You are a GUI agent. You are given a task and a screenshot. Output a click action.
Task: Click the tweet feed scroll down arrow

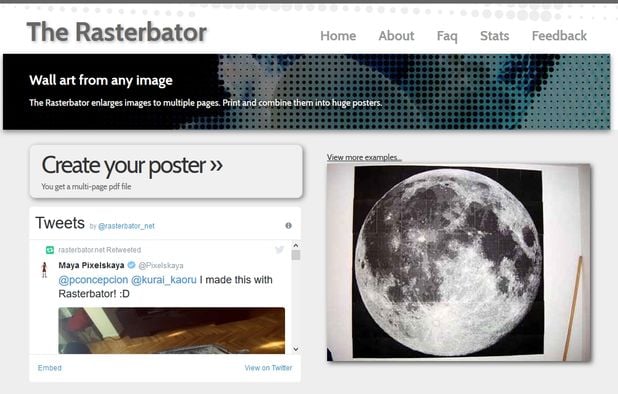pos(296,349)
